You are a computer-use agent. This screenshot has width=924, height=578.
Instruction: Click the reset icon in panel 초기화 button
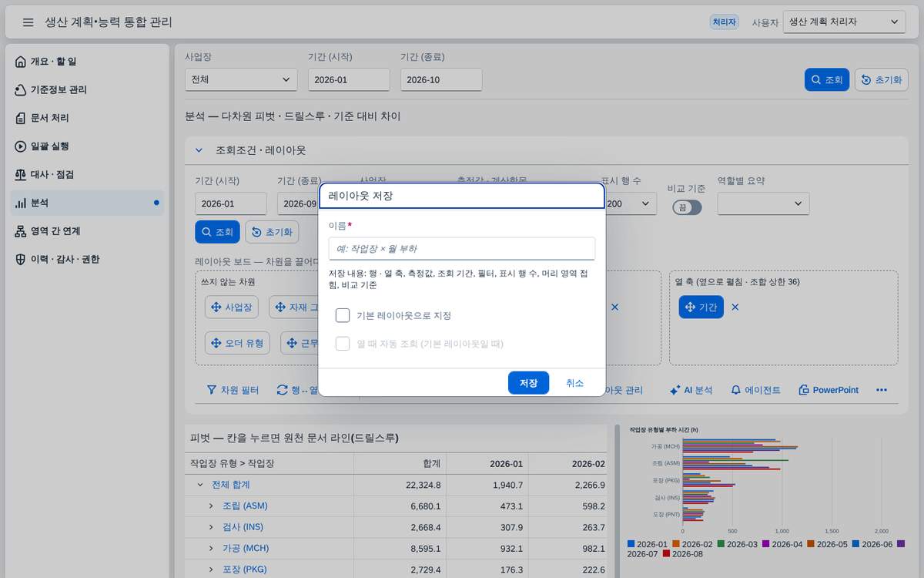[256, 232]
